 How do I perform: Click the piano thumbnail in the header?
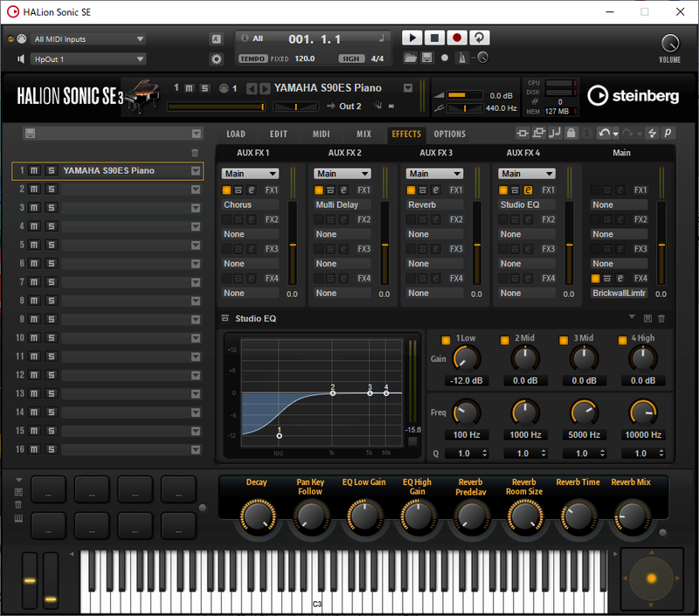click(x=142, y=96)
